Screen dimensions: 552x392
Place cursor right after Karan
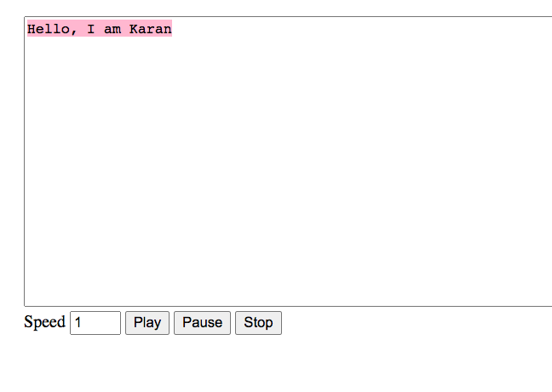coord(172,29)
